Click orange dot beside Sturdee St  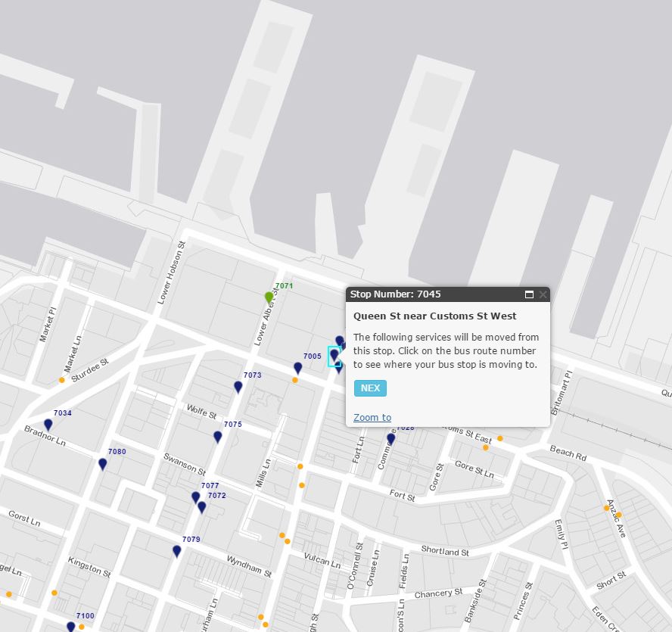(x=62, y=380)
